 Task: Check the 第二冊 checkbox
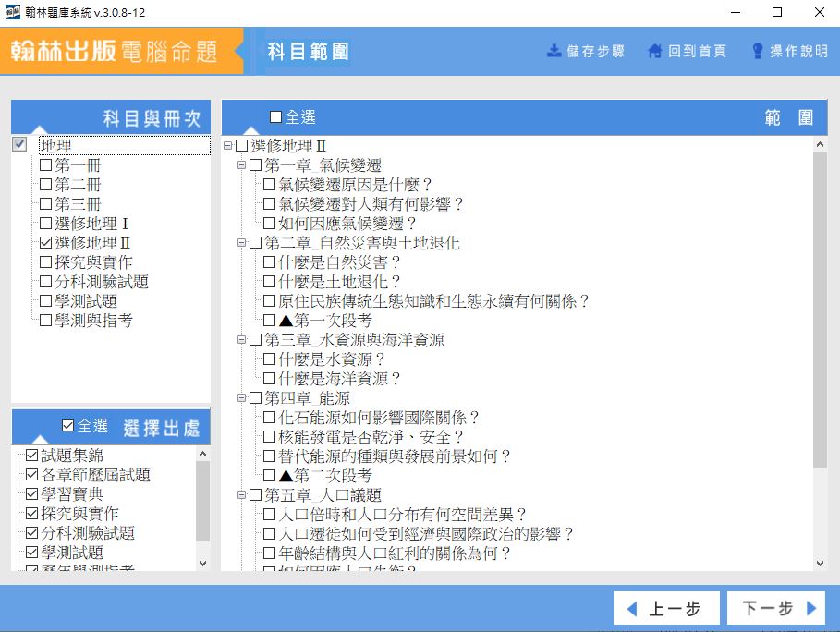[46, 185]
